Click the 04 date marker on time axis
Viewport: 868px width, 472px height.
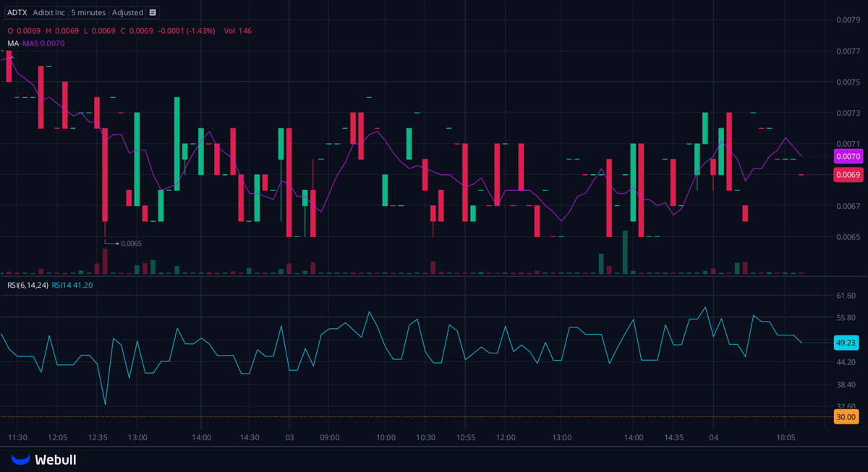[713, 437]
